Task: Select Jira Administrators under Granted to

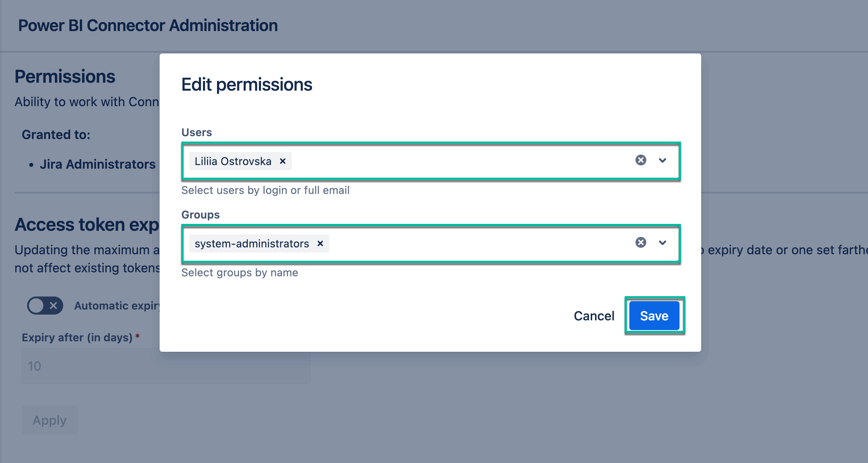Action: (x=98, y=164)
